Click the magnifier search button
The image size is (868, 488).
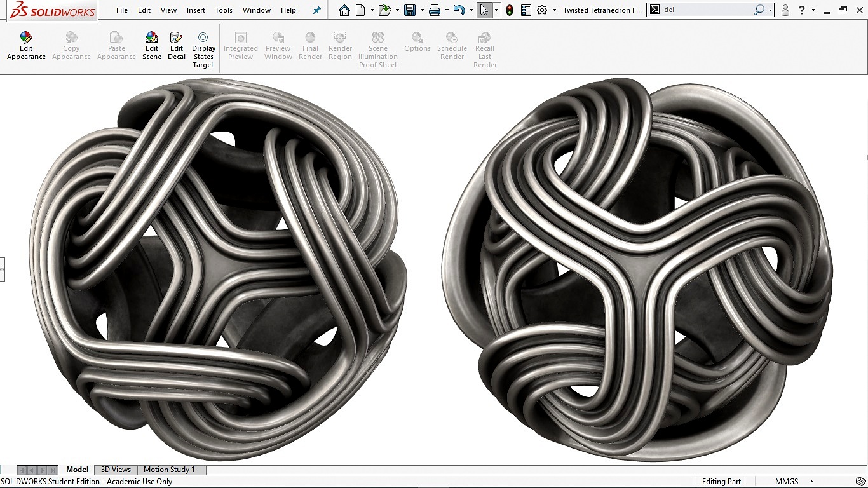759,10
